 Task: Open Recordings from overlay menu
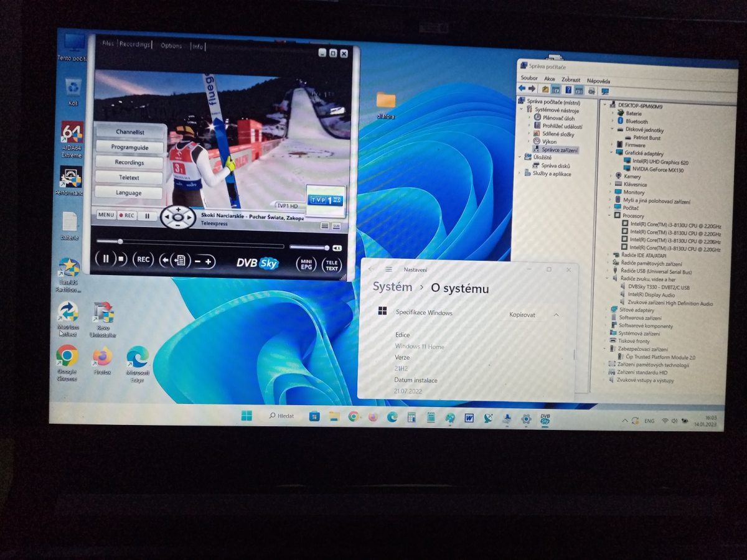(129, 162)
